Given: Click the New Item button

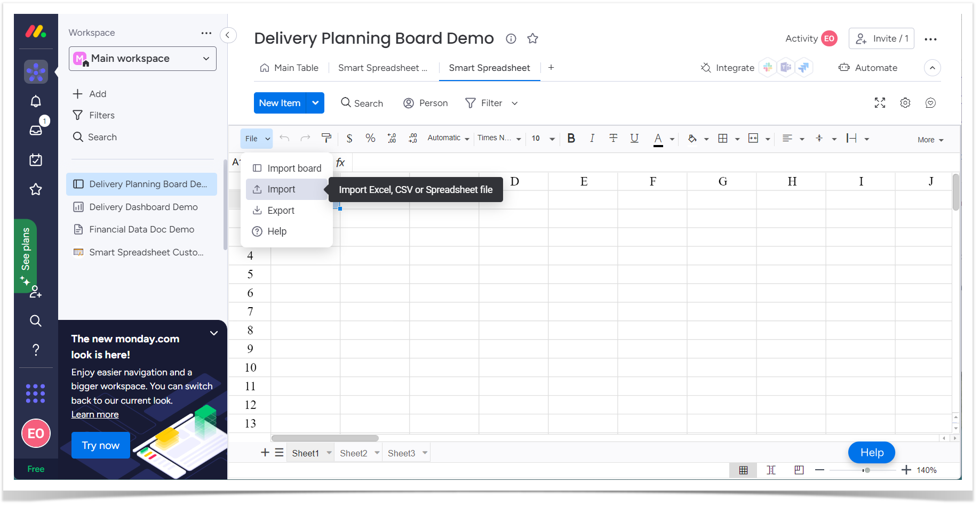Looking at the screenshot, I should pos(280,102).
